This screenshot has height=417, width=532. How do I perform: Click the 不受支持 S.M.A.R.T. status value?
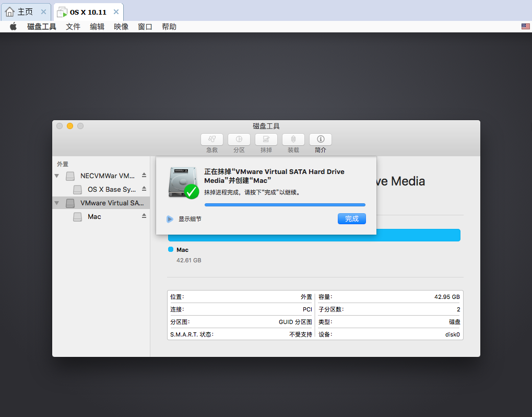point(301,334)
